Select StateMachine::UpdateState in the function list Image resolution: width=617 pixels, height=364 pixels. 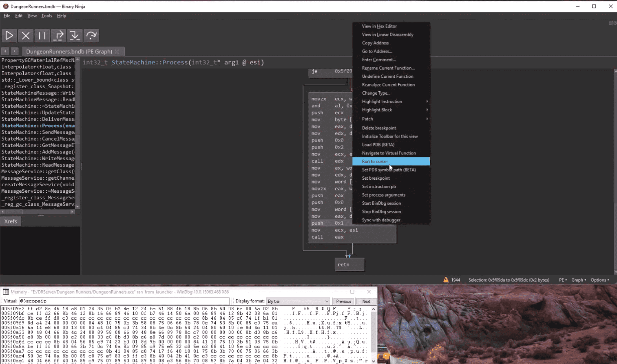point(38,113)
